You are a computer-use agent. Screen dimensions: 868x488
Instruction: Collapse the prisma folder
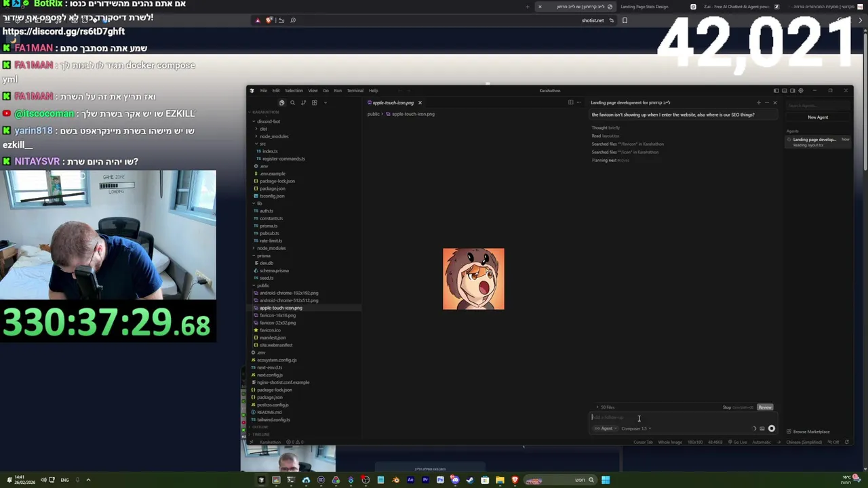(x=264, y=256)
